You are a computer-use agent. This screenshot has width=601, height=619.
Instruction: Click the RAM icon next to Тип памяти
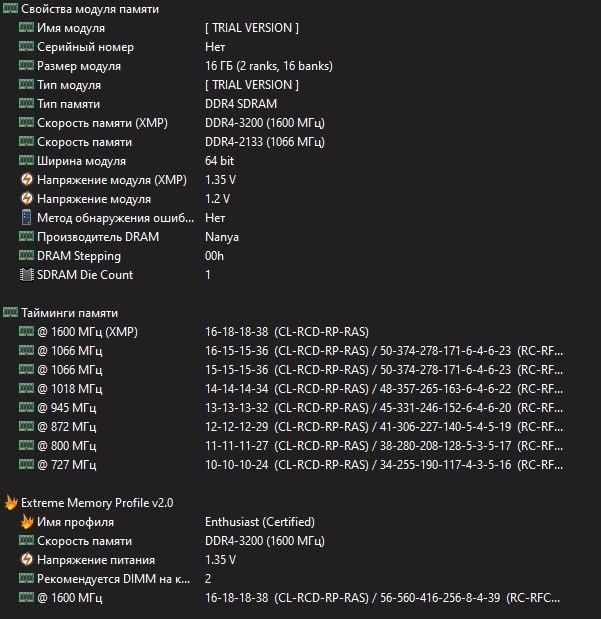coord(26,103)
